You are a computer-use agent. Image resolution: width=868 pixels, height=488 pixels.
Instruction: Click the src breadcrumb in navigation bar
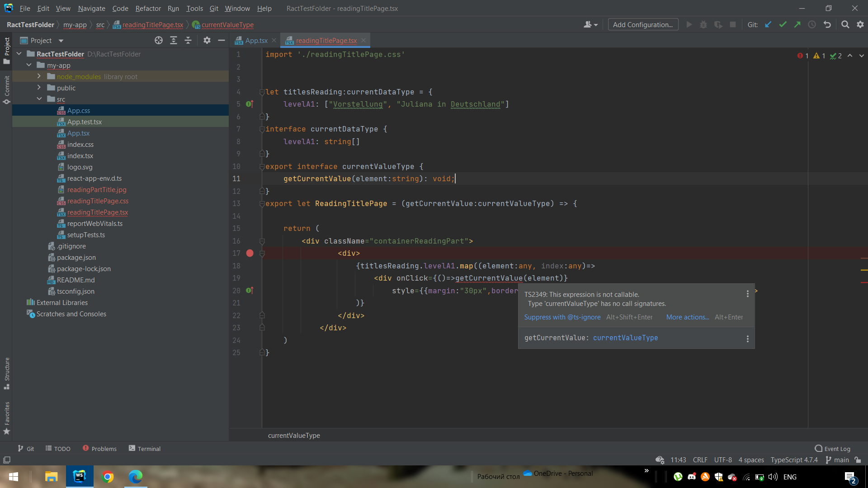tap(100, 24)
